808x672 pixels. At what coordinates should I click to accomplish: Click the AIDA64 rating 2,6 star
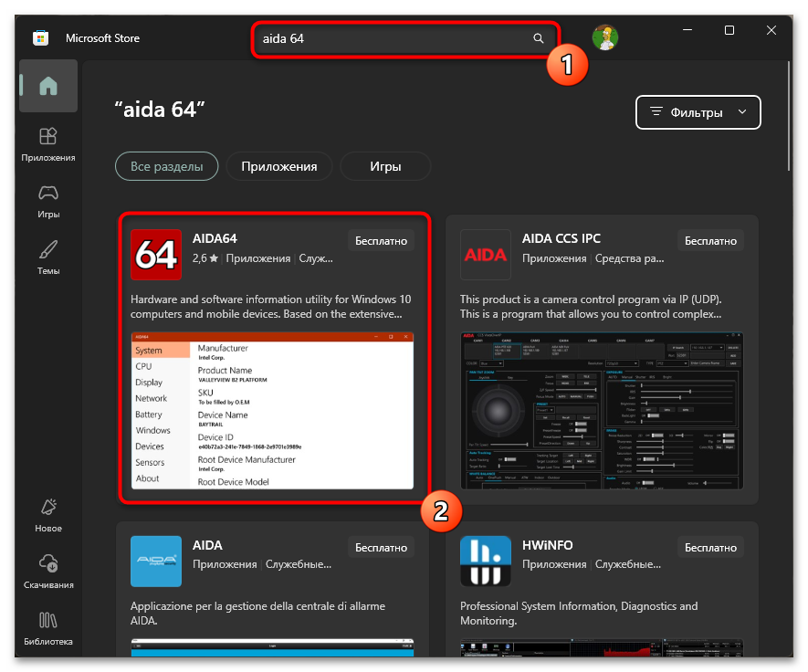click(x=205, y=258)
